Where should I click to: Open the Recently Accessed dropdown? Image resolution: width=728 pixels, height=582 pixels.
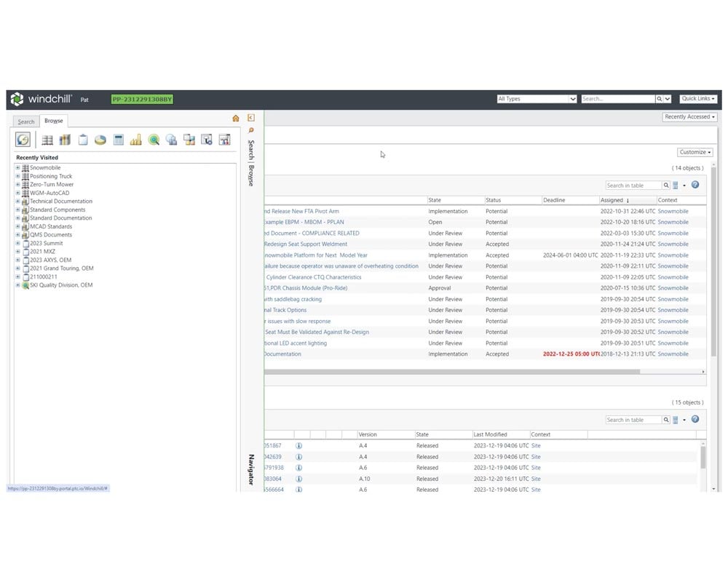point(689,116)
